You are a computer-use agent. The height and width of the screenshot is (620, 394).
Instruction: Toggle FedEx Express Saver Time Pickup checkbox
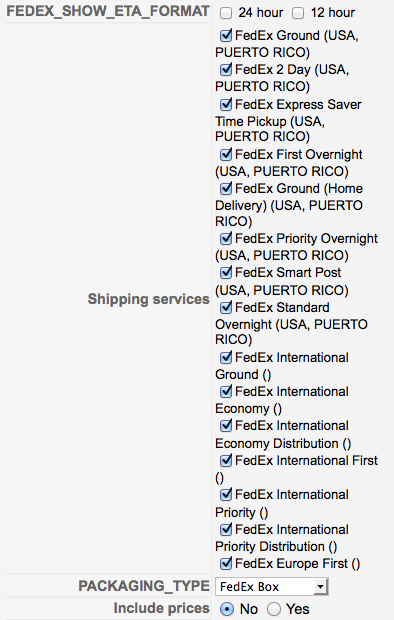(226, 104)
